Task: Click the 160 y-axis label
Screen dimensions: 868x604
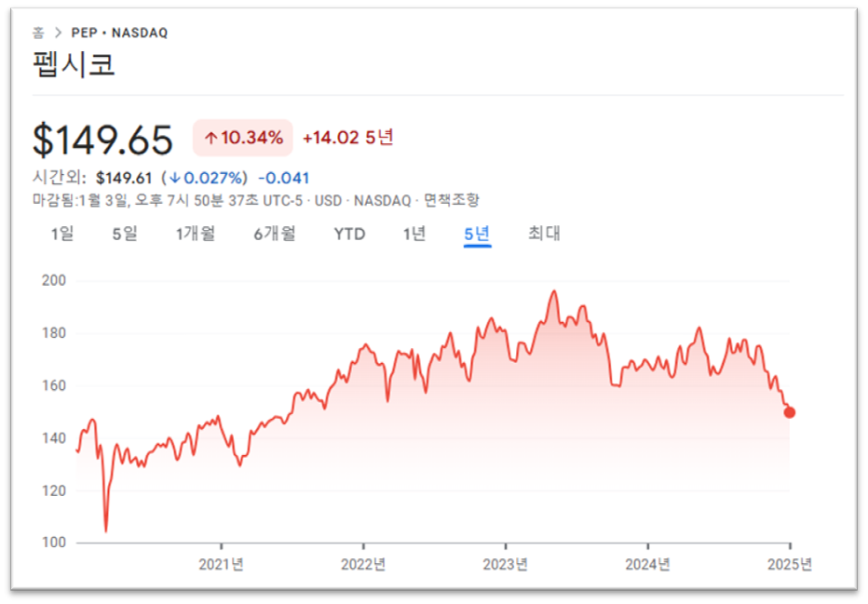Action: [54, 385]
